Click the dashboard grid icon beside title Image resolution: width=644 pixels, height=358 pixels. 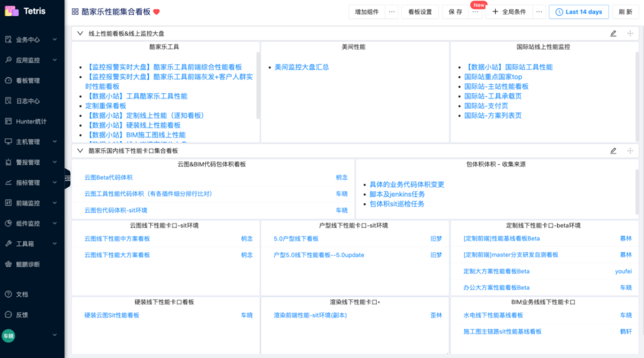75,11
